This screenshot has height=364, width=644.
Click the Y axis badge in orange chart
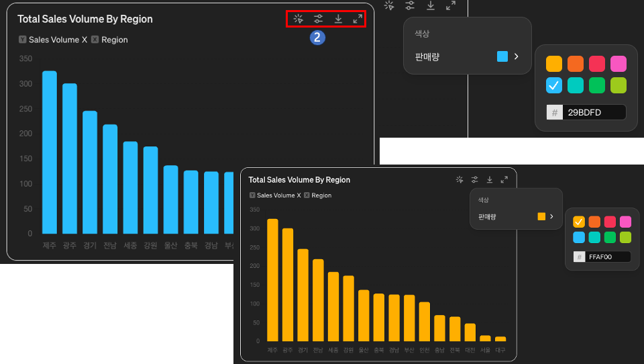click(x=252, y=195)
